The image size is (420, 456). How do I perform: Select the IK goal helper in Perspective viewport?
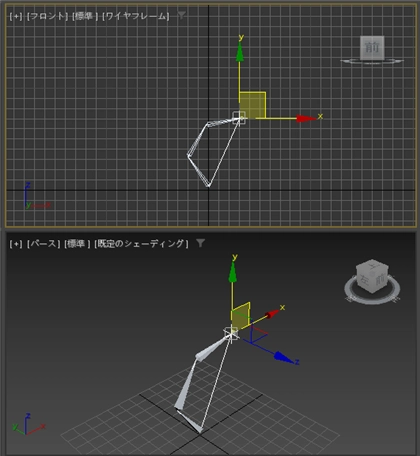(231, 333)
